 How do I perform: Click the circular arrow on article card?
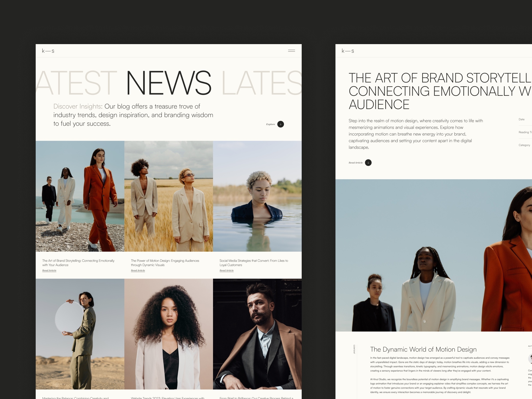368,163
